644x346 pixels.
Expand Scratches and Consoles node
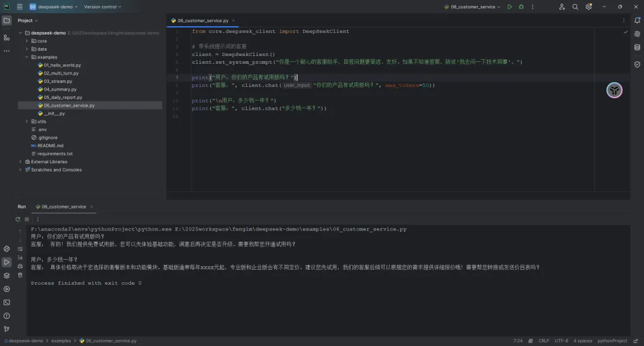(20, 170)
